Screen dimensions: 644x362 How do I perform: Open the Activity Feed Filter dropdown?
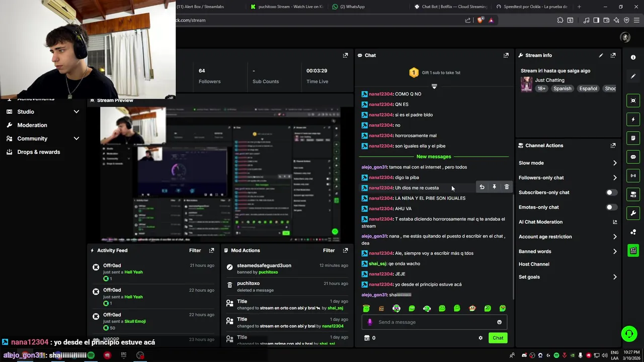tap(195, 250)
